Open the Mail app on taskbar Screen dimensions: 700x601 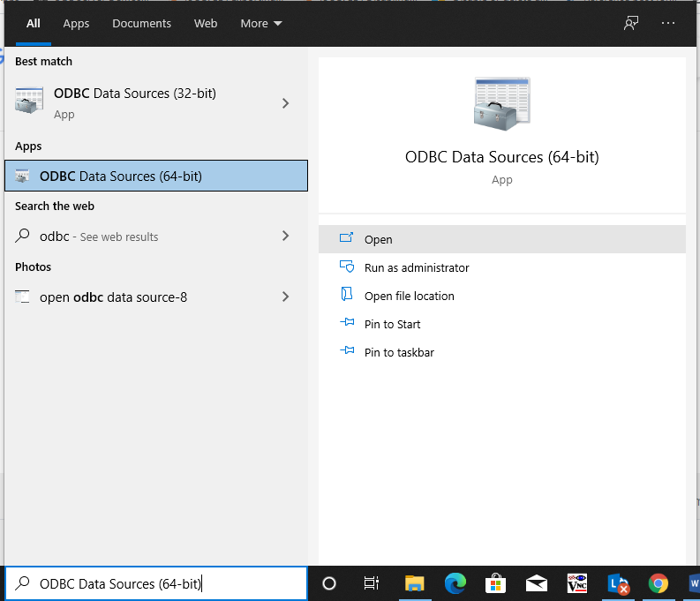point(536,583)
